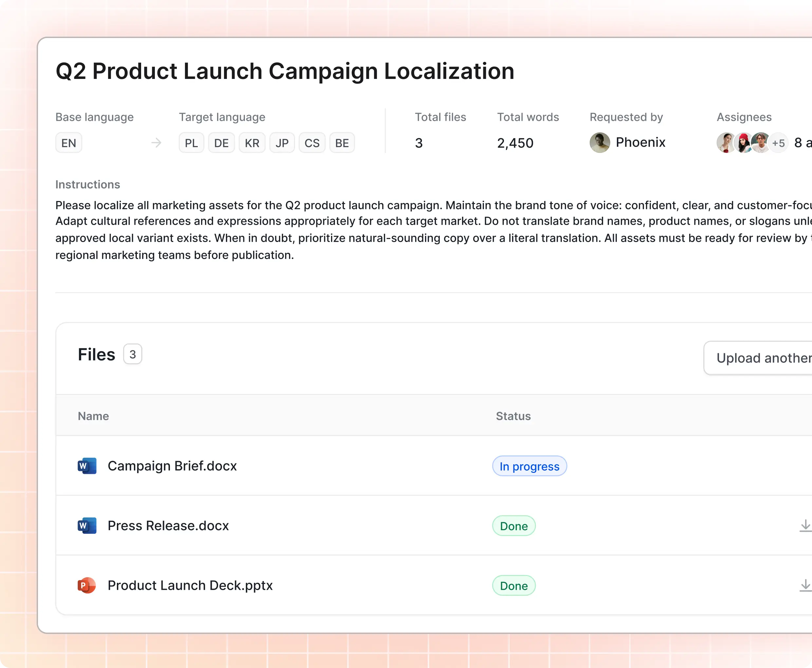Image resolution: width=812 pixels, height=668 pixels.
Task: Click the Phoenix requester name
Action: tap(640, 142)
